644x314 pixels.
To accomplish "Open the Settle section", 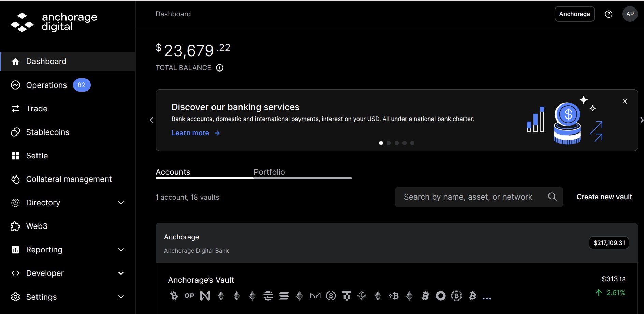I will [37, 156].
